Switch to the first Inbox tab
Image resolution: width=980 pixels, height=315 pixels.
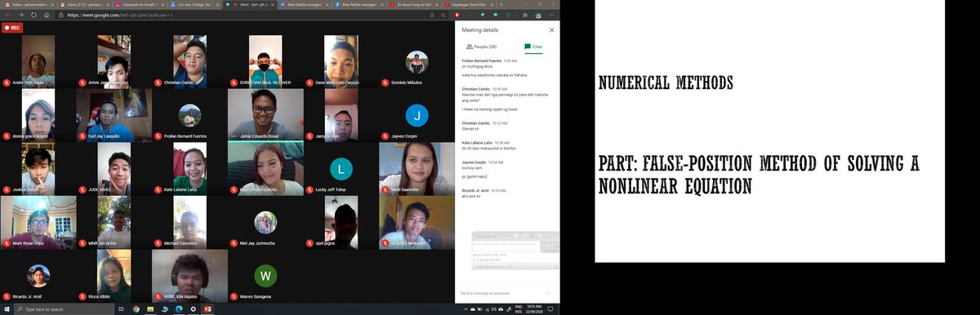pyautogui.click(x=29, y=4)
